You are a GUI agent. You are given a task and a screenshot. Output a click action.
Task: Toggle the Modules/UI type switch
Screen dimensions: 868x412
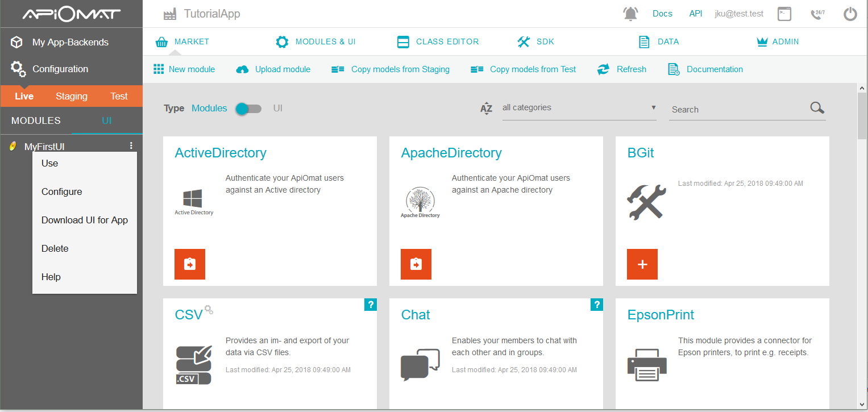pos(248,109)
